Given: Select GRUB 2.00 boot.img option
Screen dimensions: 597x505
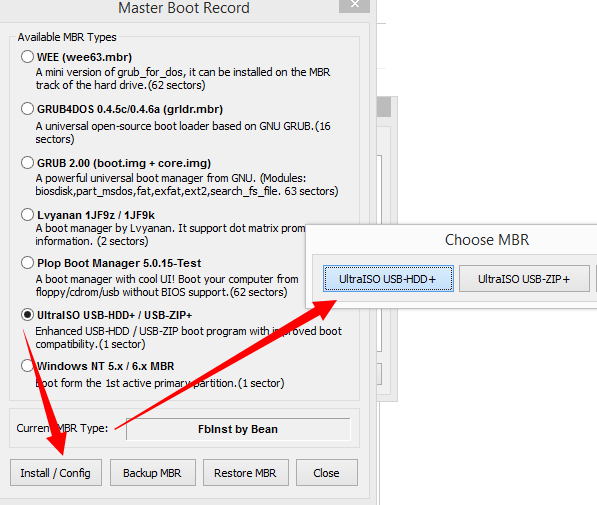Looking at the screenshot, I should pyautogui.click(x=27, y=163).
